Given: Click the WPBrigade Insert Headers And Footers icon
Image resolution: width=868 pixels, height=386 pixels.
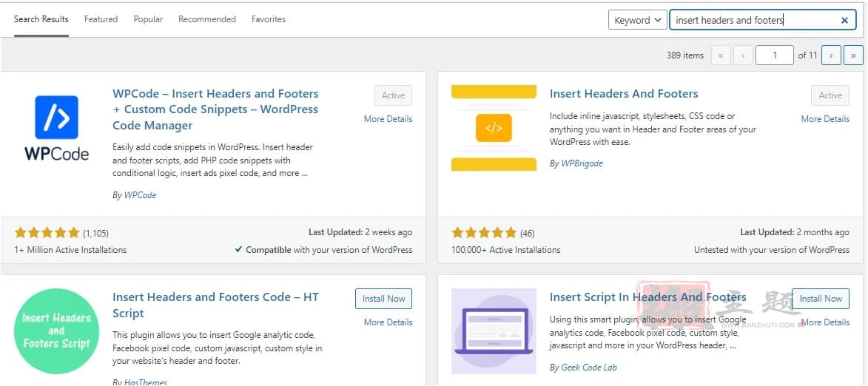Looking at the screenshot, I should (494, 128).
